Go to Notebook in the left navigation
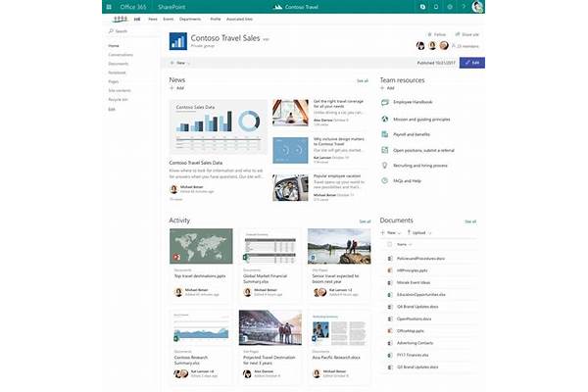Screen dimensions: 588x392 click(x=117, y=73)
